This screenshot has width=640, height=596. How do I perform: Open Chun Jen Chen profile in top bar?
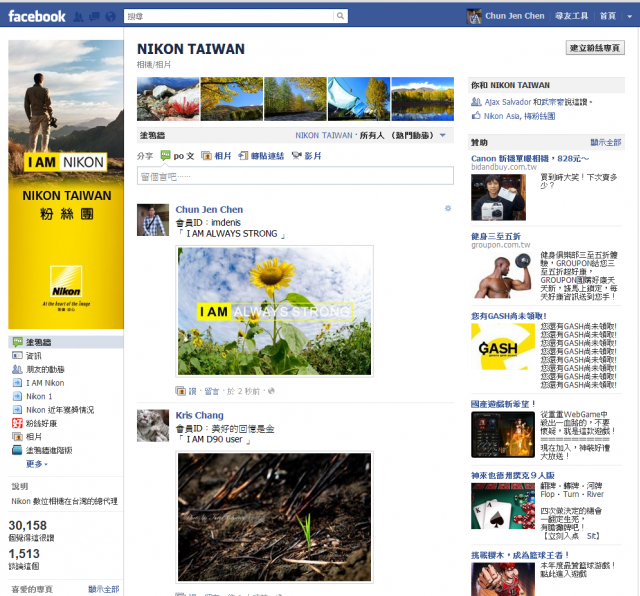[515, 16]
